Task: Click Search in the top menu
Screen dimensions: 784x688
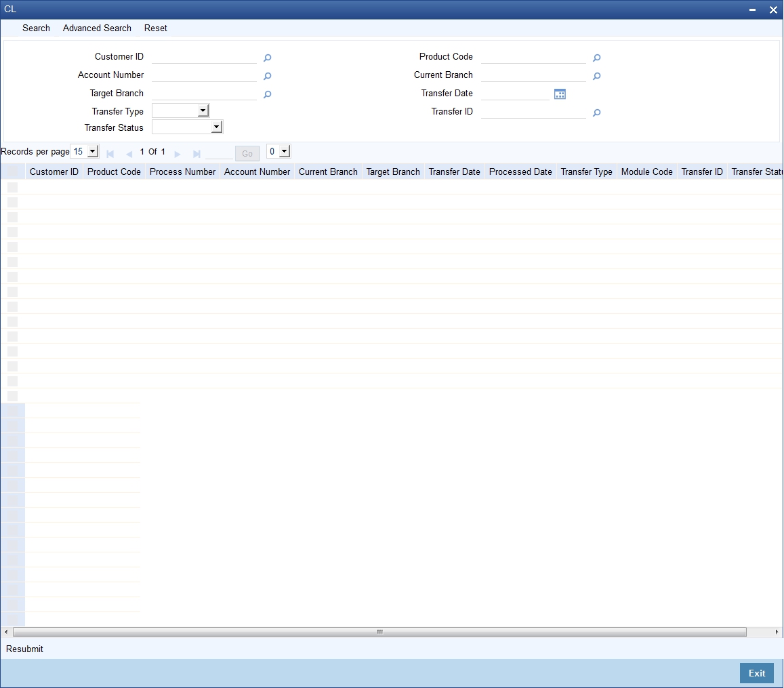Action: pos(36,28)
